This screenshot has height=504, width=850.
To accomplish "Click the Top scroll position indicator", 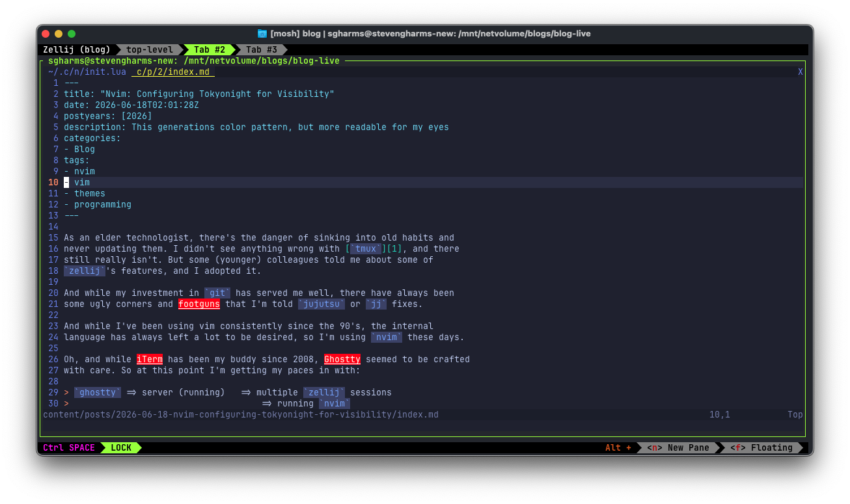I will pyautogui.click(x=795, y=414).
